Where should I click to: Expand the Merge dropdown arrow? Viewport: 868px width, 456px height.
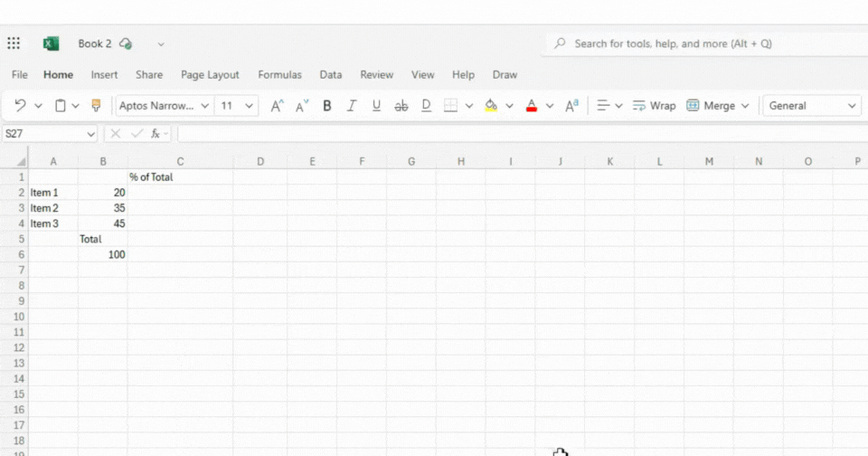coord(745,105)
